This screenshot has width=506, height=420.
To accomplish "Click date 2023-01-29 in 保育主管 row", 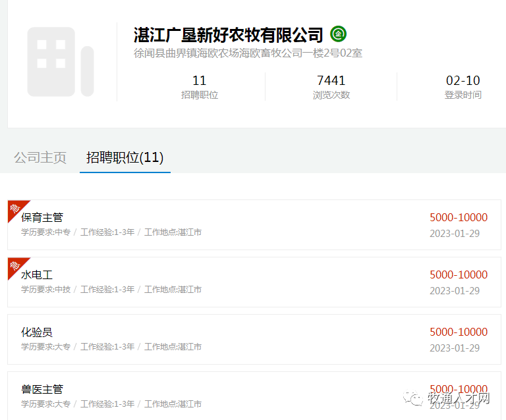I will click(455, 233).
